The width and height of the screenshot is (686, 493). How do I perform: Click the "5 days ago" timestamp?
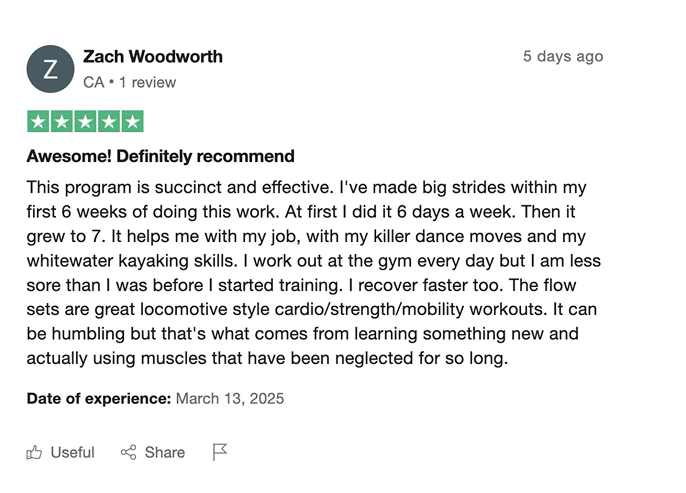[563, 56]
